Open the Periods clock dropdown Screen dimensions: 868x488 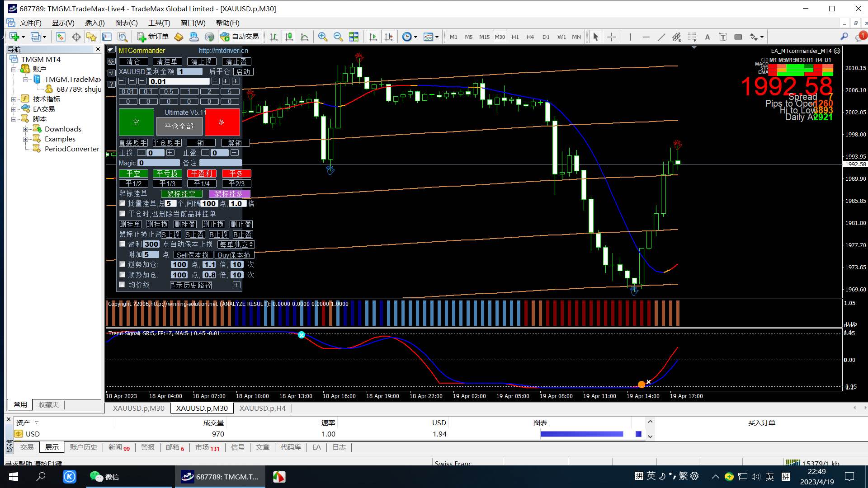(410, 37)
